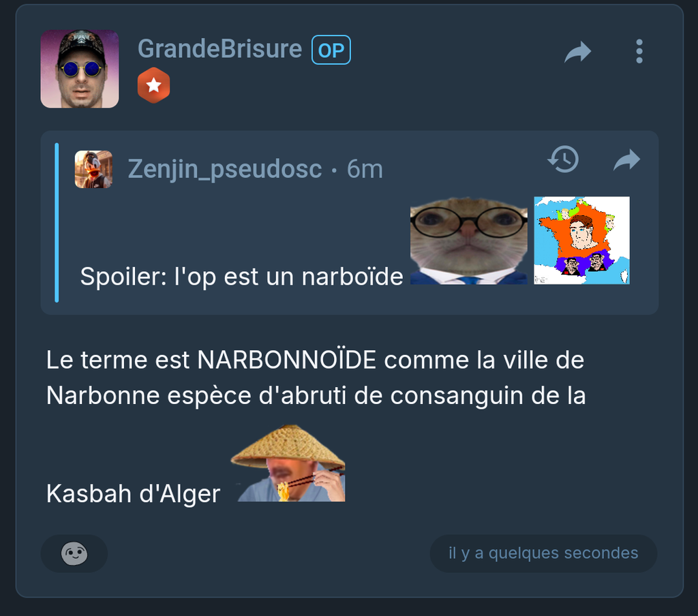
Task: Open GrandeBrisure's profile picture
Action: 80,69
